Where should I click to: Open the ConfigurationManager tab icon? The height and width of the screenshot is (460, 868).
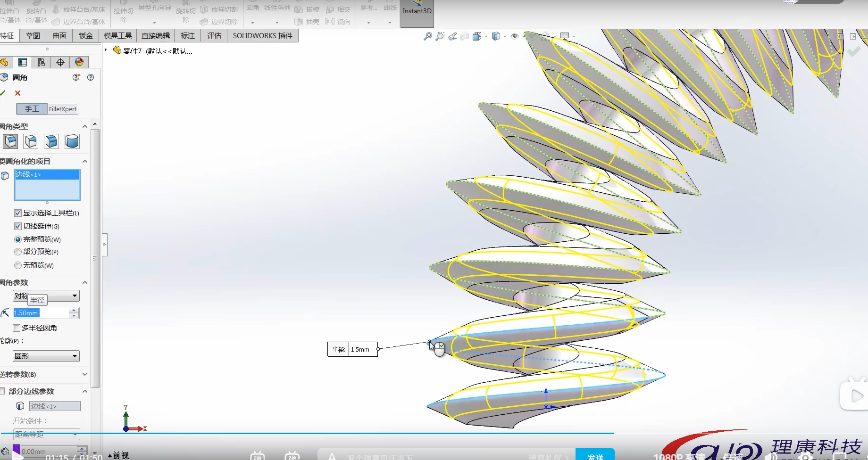click(42, 62)
